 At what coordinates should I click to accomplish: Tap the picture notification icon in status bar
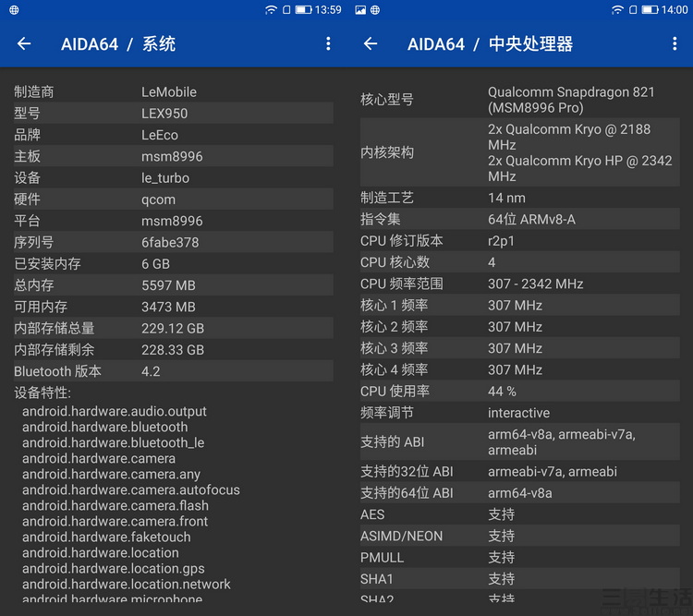click(x=360, y=10)
